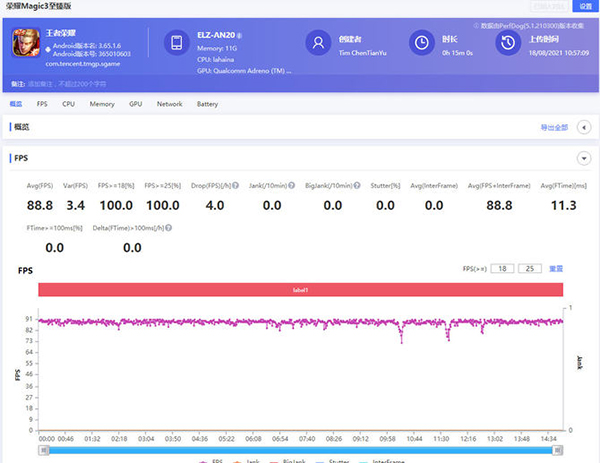Open the Memory tab
This screenshot has width=600, height=463.
pos(101,104)
